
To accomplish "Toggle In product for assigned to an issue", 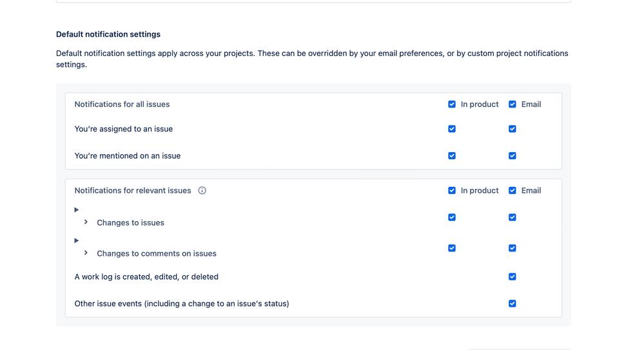I will tap(452, 129).
